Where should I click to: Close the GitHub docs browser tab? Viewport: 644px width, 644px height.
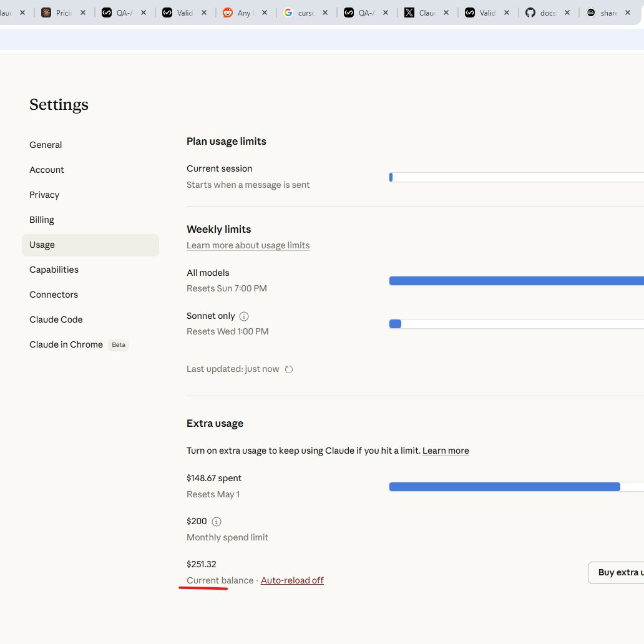click(567, 12)
